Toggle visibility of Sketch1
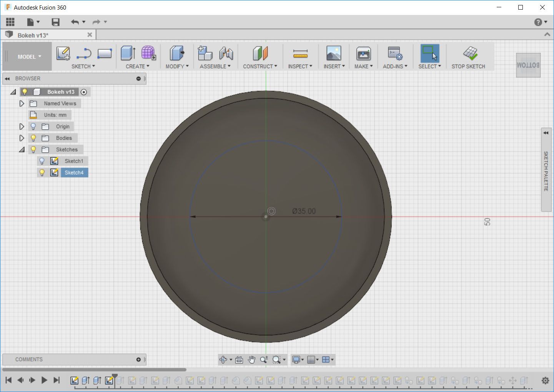The width and height of the screenshot is (554, 392). [x=42, y=161]
